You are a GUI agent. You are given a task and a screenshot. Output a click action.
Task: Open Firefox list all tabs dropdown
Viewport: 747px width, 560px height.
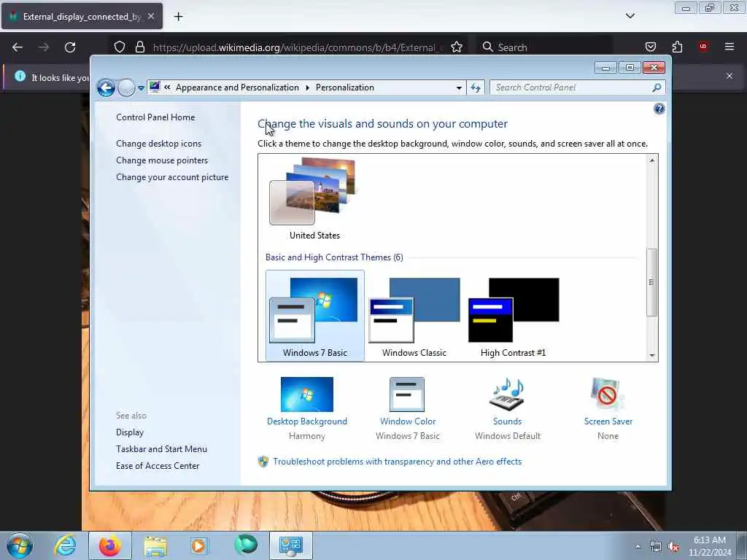(630, 16)
